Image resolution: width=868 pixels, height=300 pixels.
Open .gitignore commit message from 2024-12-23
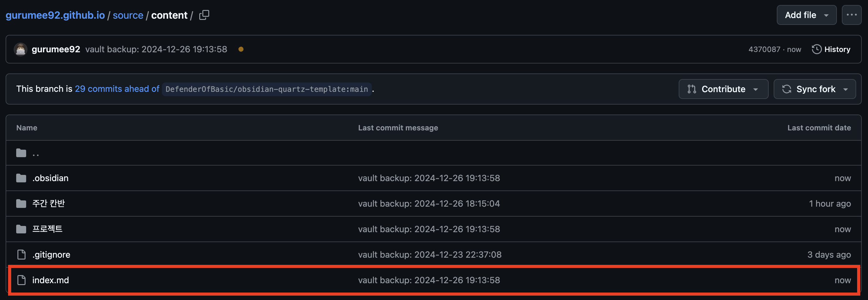point(430,255)
